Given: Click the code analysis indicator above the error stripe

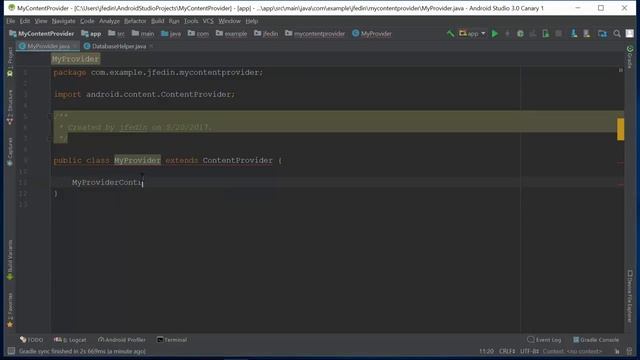Looking at the screenshot, I should coord(621,70).
